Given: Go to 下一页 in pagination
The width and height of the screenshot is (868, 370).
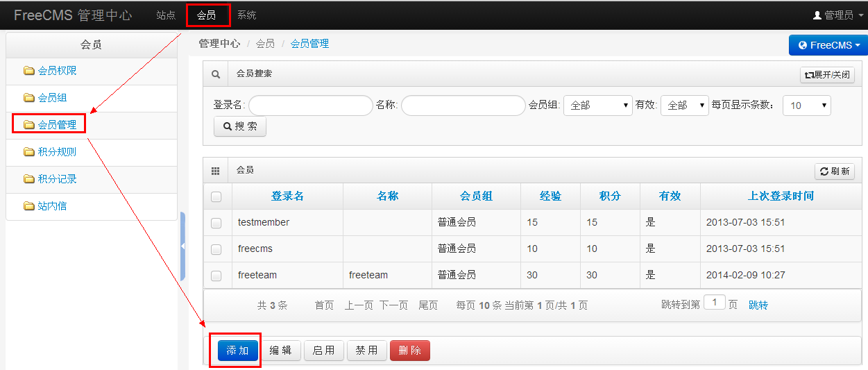Looking at the screenshot, I should (393, 305).
